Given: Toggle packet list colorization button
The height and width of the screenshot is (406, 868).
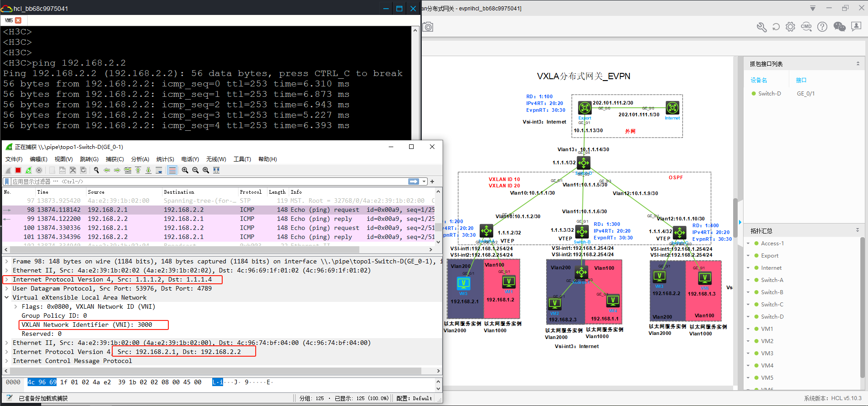Looking at the screenshot, I should [172, 170].
